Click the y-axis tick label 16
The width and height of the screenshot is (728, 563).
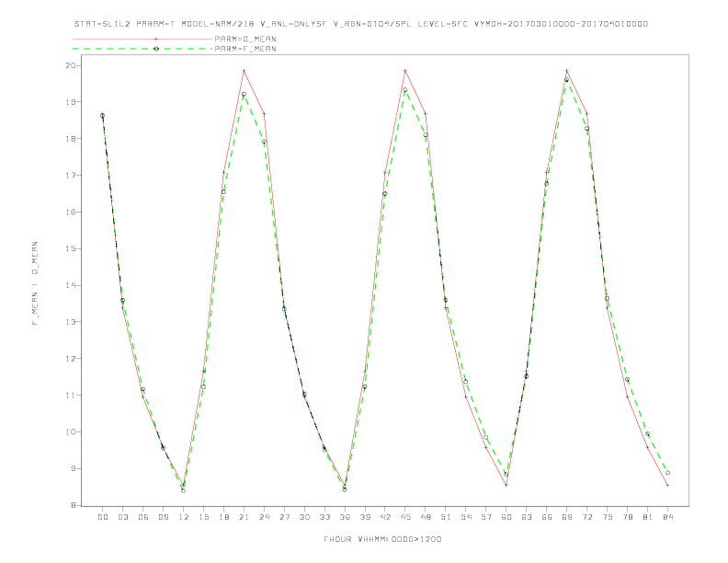tap(70, 212)
